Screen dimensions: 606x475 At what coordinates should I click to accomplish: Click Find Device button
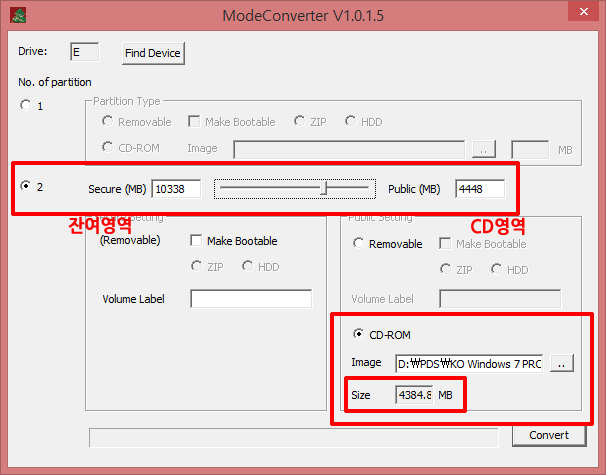tap(152, 53)
